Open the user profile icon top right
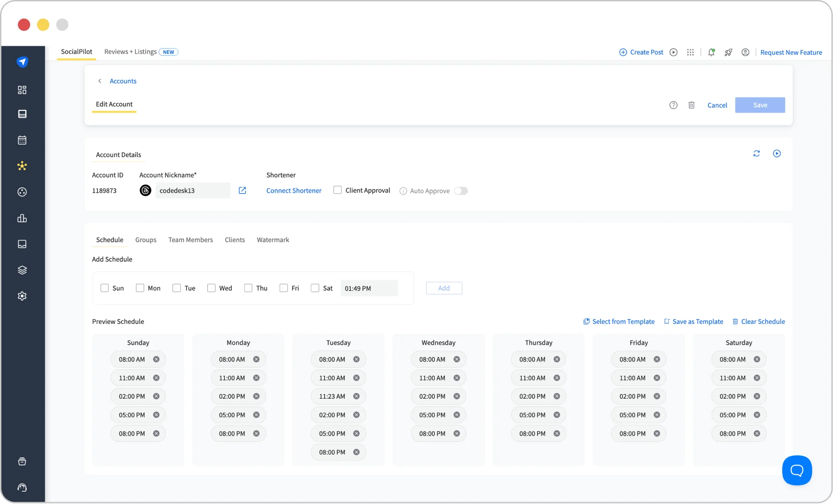The image size is (833, 504). (x=745, y=52)
